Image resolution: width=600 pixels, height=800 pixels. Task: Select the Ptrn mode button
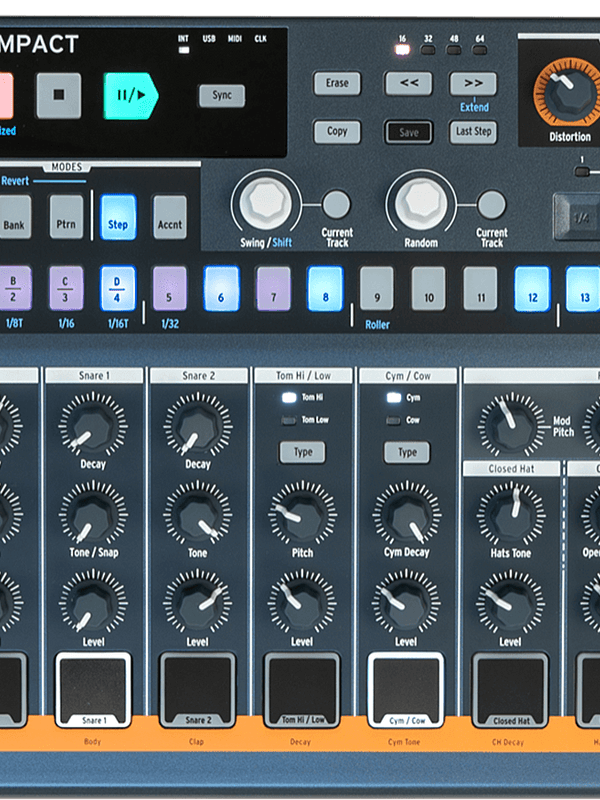point(67,216)
